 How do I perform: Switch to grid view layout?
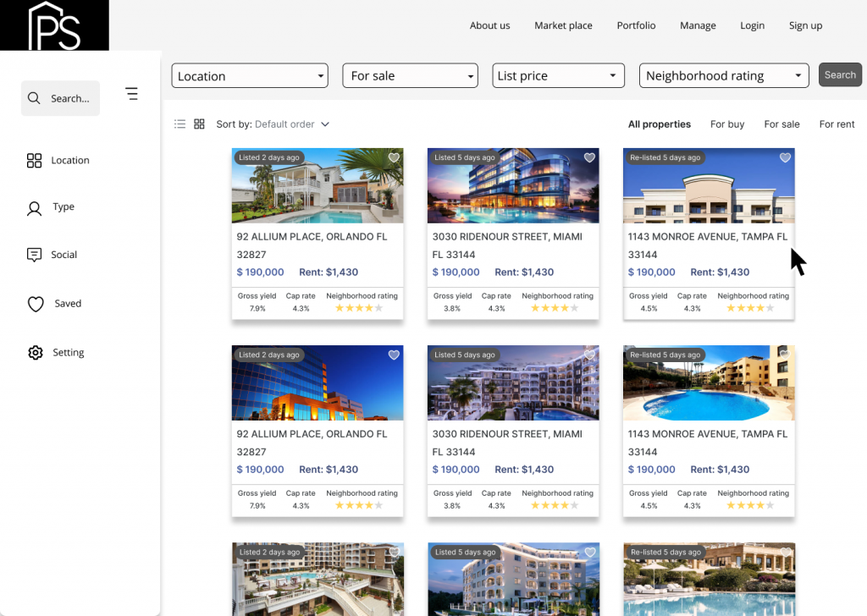tap(199, 124)
